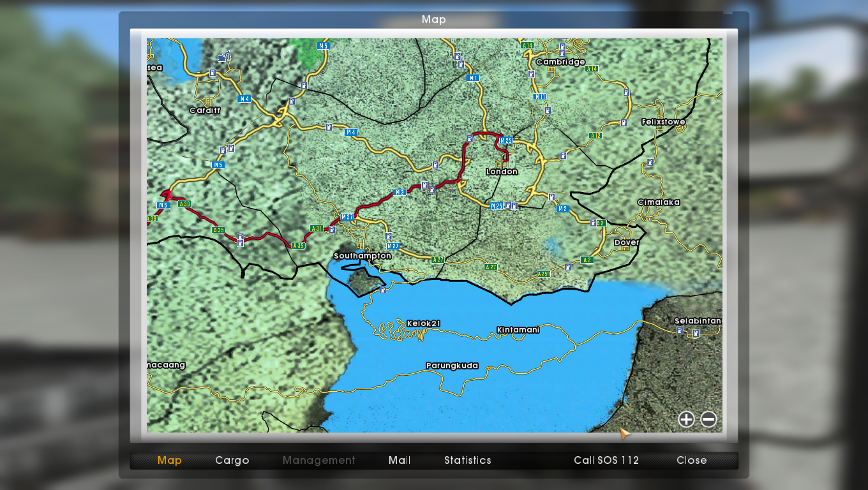868x490 pixels.
Task: Click the M2 motorway badge
Action: click(x=562, y=209)
